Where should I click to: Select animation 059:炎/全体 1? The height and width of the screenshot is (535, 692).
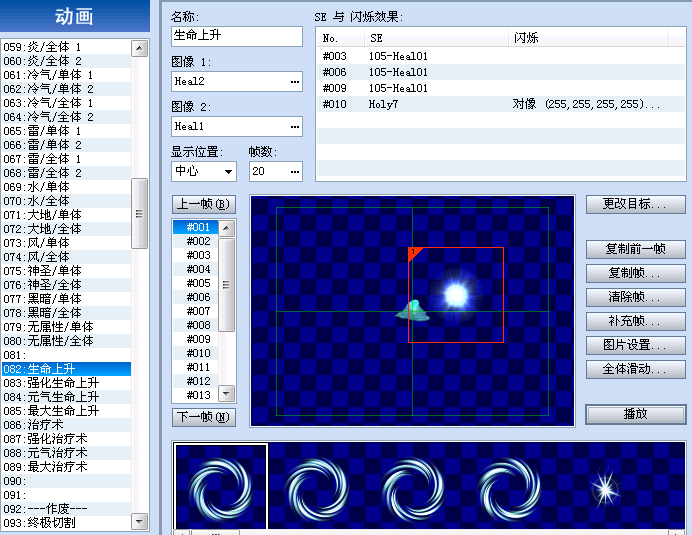66,47
